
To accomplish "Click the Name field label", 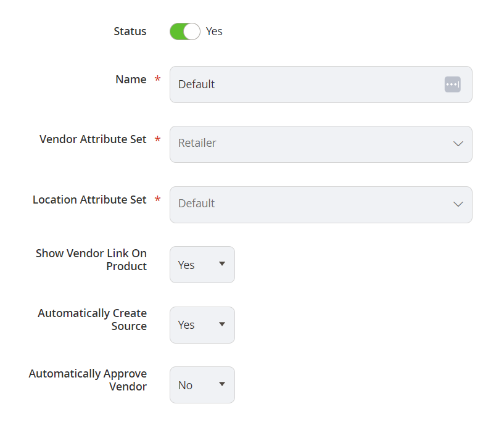I will coord(131,80).
